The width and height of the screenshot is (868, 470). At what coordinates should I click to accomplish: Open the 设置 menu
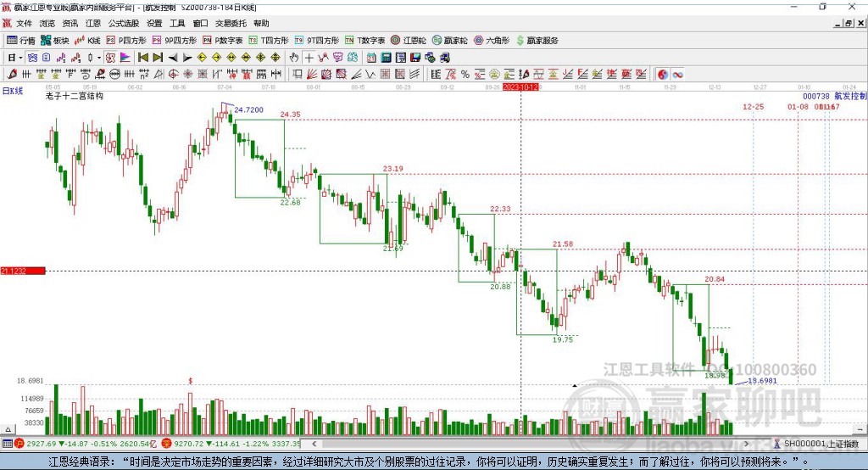(154, 23)
